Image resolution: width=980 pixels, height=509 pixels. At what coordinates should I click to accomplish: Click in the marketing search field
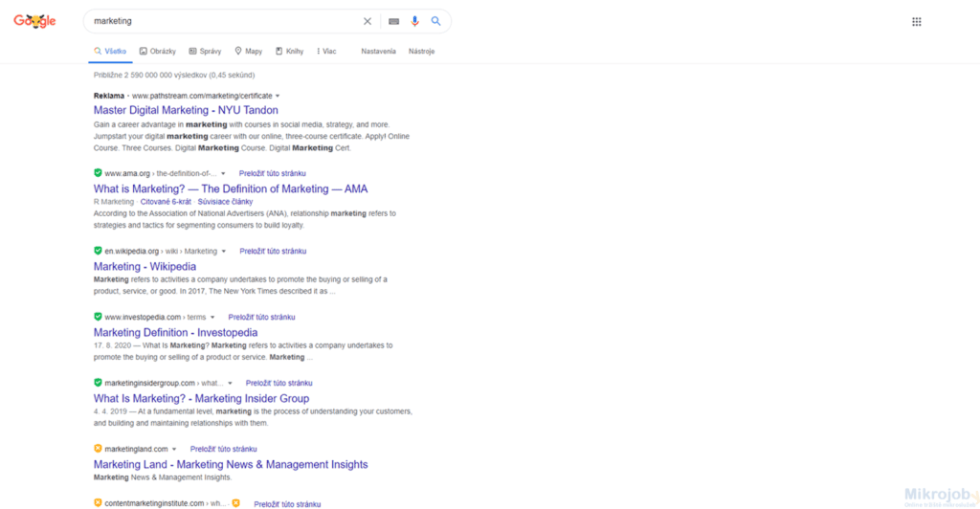point(225,21)
